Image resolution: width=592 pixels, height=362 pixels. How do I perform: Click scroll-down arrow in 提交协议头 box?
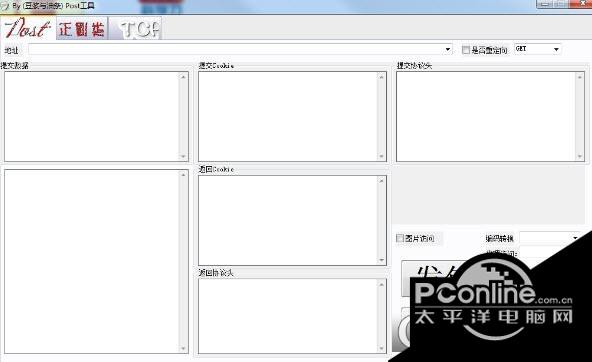point(580,156)
